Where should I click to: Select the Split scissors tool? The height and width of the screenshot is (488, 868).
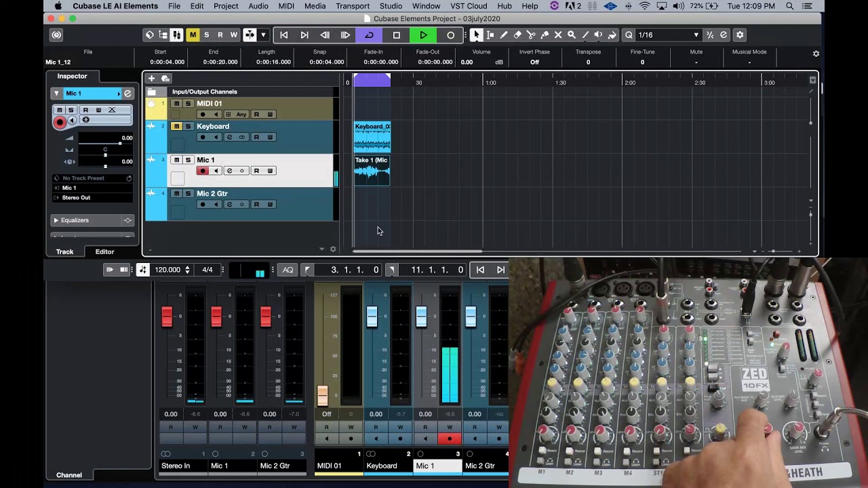[x=531, y=35]
